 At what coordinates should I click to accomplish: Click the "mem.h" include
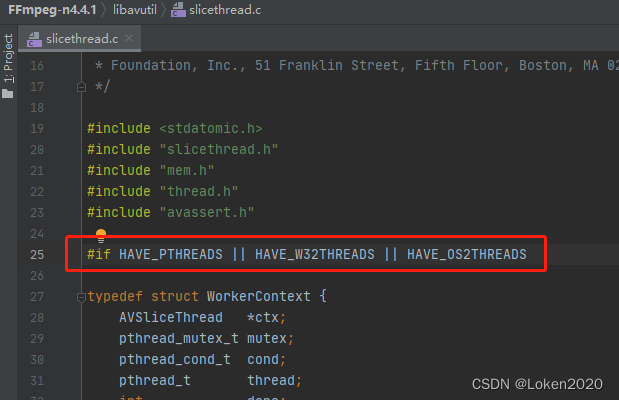point(188,170)
